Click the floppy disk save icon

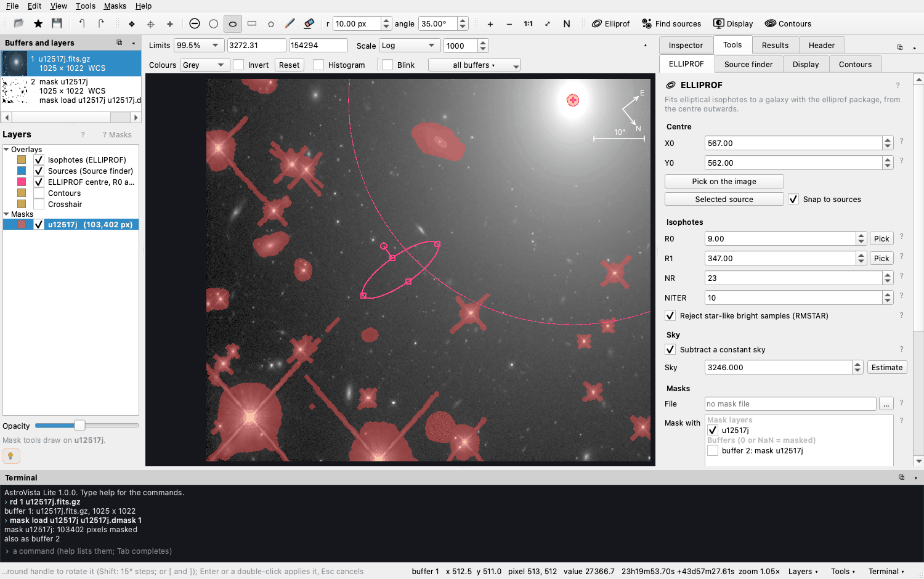coord(57,23)
